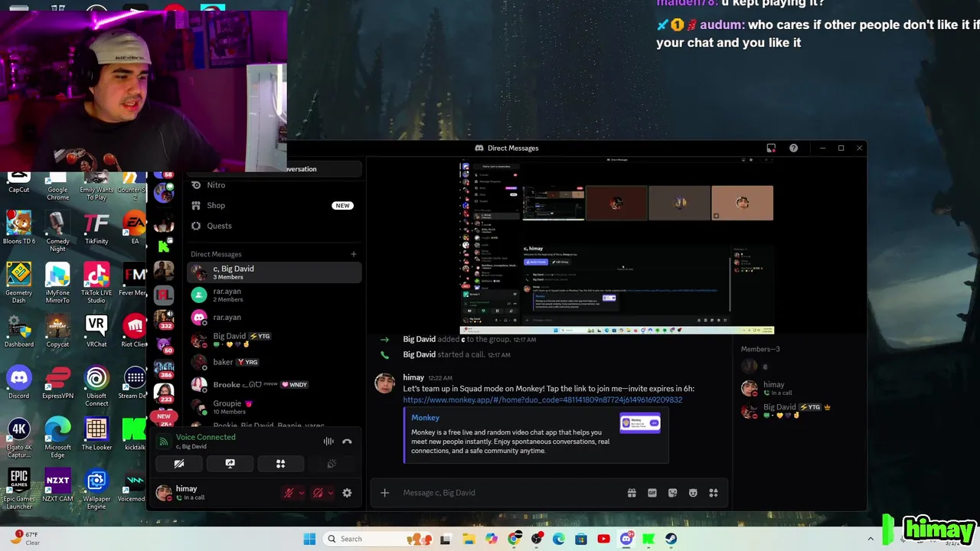
Task: Open the 'c, Big David' group chat
Action: pyautogui.click(x=274, y=272)
